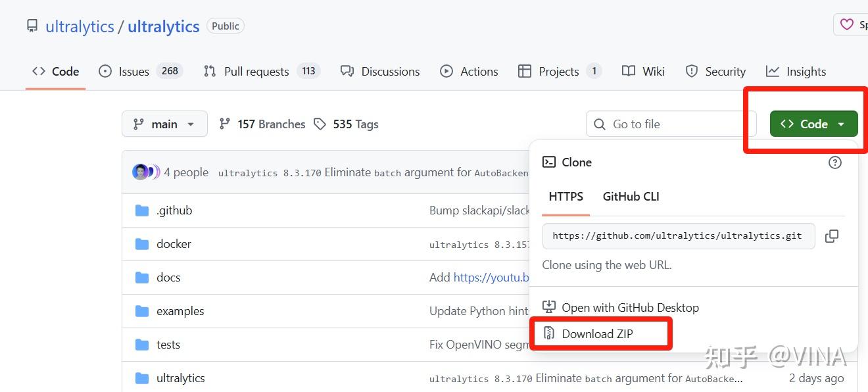Click the ultralytics owner link
The height and width of the screenshot is (392, 868).
pyautogui.click(x=80, y=26)
